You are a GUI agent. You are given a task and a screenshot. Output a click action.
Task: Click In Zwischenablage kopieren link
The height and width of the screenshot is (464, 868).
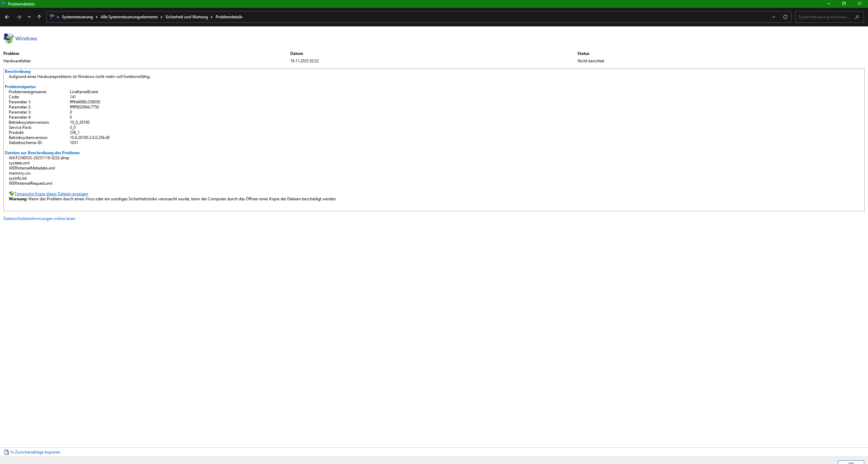(x=35, y=452)
